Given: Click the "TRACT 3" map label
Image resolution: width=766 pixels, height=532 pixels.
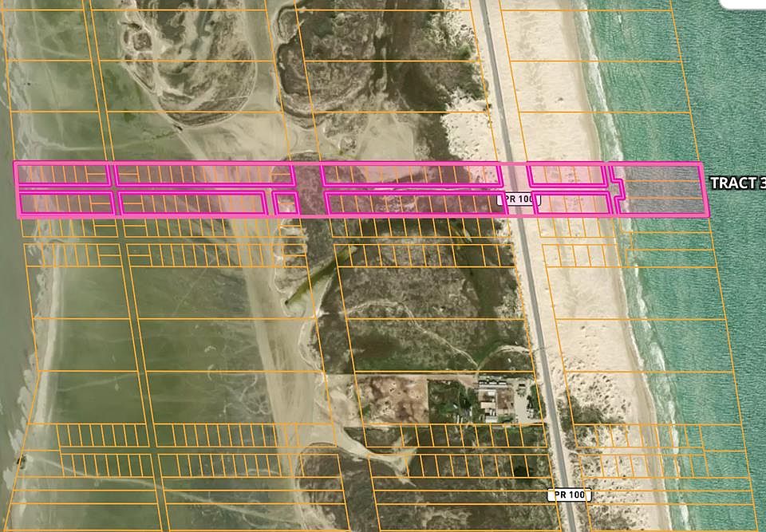Looking at the screenshot, I should coord(737,183).
